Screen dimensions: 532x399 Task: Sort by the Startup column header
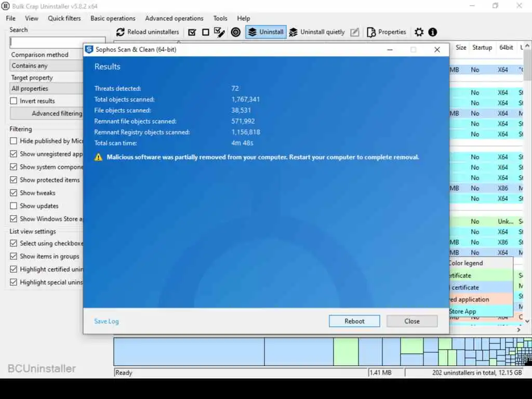coord(482,47)
